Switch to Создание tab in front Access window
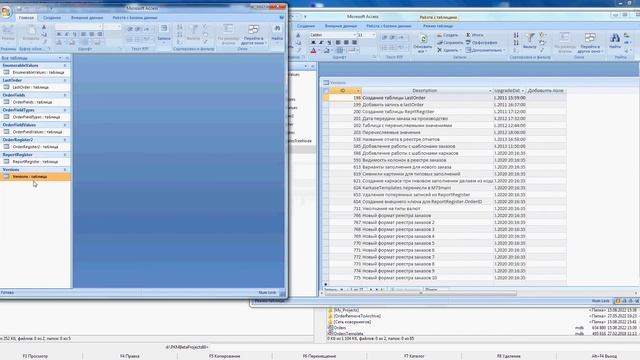 click(x=52, y=18)
